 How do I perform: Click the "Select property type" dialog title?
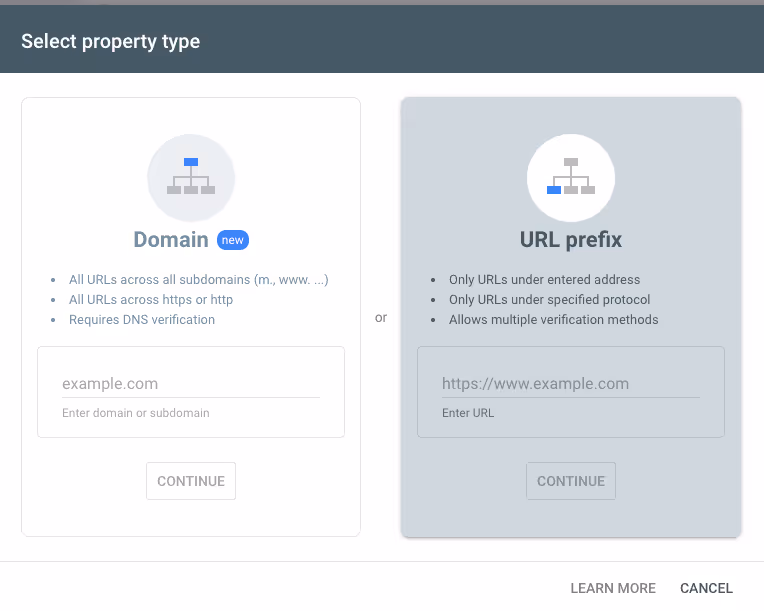[x=111, y=42]
